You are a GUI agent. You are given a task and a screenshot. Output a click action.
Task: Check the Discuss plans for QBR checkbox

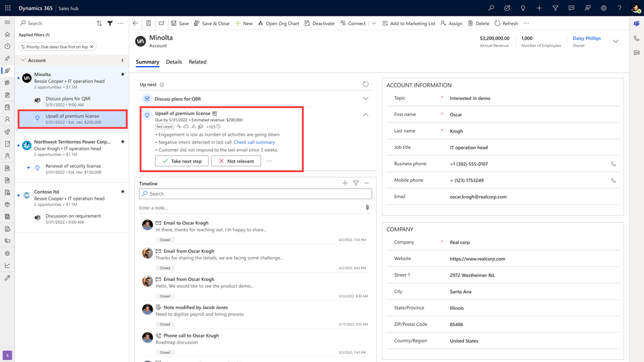[147, 99]
